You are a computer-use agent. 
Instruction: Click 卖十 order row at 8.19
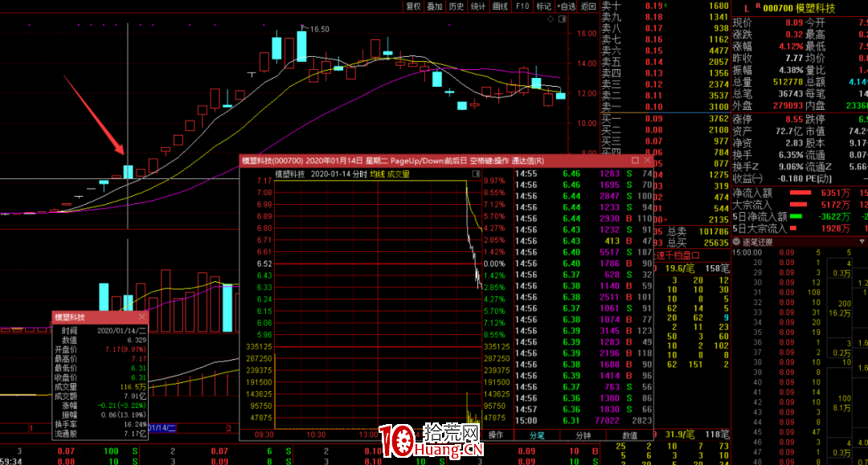[x=665, y=6]
